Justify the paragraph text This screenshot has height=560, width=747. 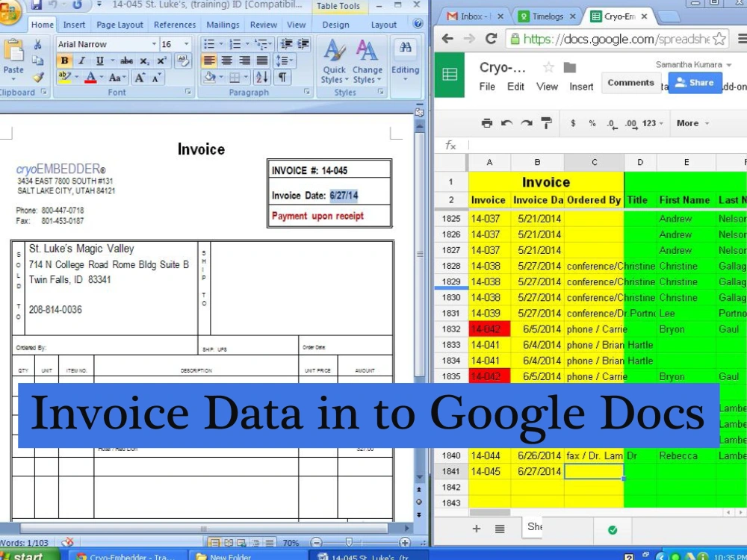[x=262, y=60]
